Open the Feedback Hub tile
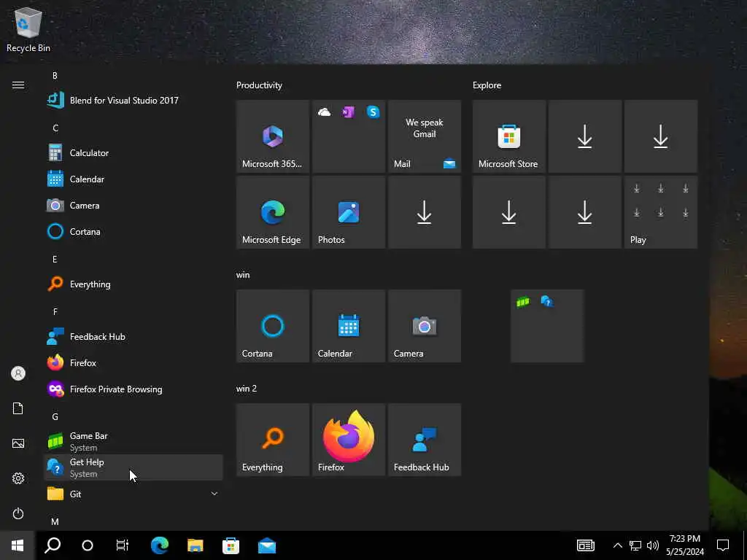Image resolution: width=747 pixels, height=560 pixels. 425,440
